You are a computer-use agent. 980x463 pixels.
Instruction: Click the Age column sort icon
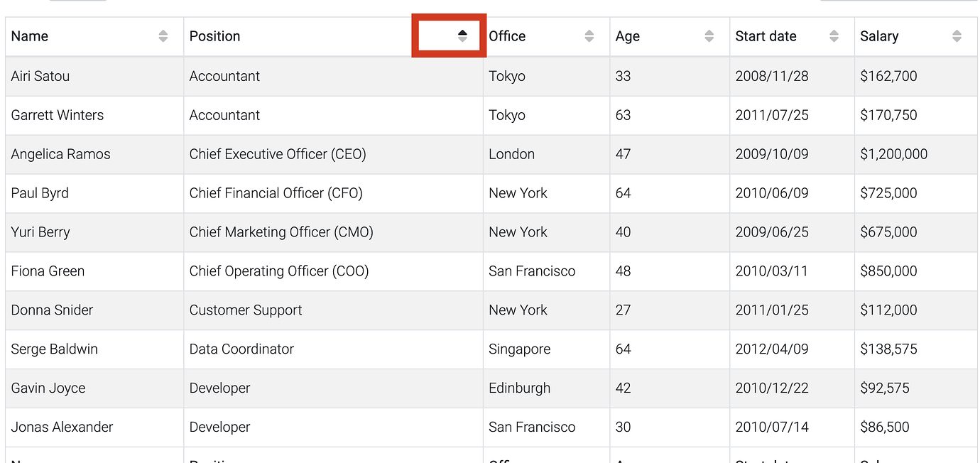pos(709,36)
